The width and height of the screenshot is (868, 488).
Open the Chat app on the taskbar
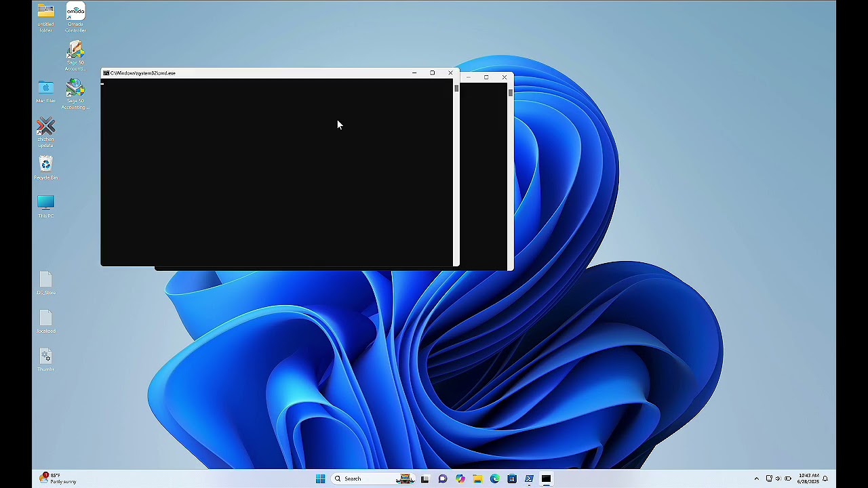pos(443,479)
